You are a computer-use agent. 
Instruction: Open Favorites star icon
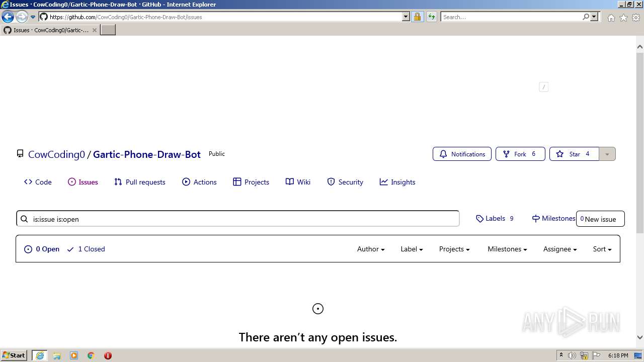pyautogui.click(x=623, y=17)
